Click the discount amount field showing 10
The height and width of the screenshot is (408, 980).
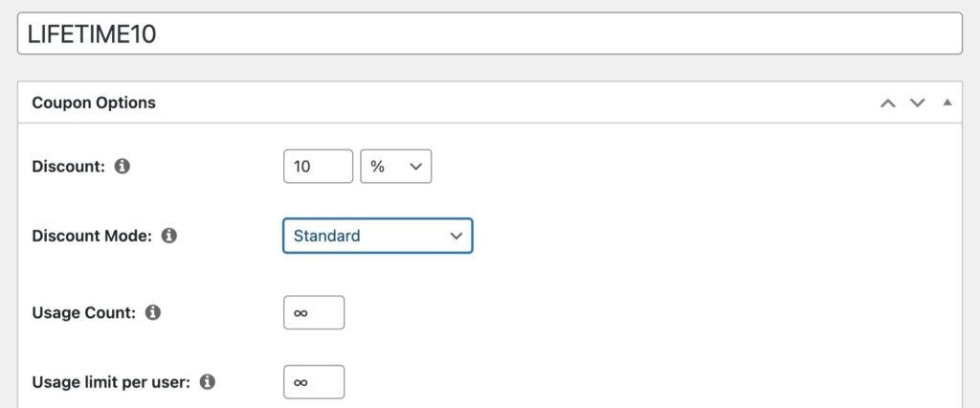tap(319, 166)
